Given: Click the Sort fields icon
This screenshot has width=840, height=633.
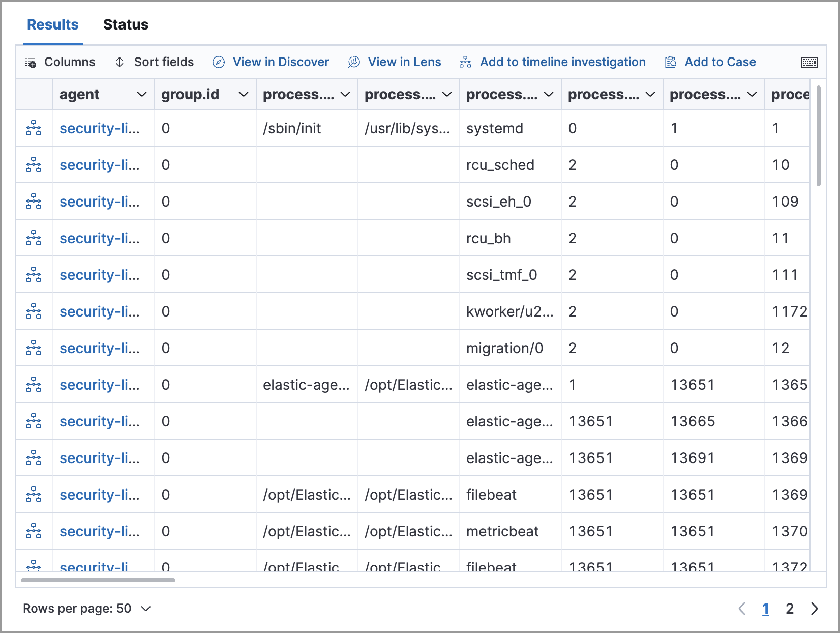Looking at the screenshot, I should point(120,62).
